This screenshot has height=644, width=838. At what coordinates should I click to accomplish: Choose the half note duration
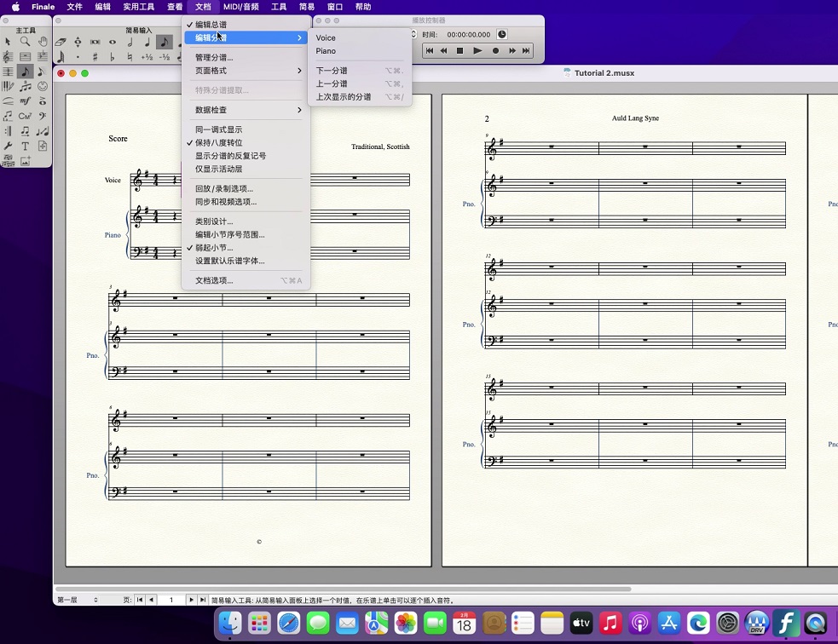tap(130, 42)
